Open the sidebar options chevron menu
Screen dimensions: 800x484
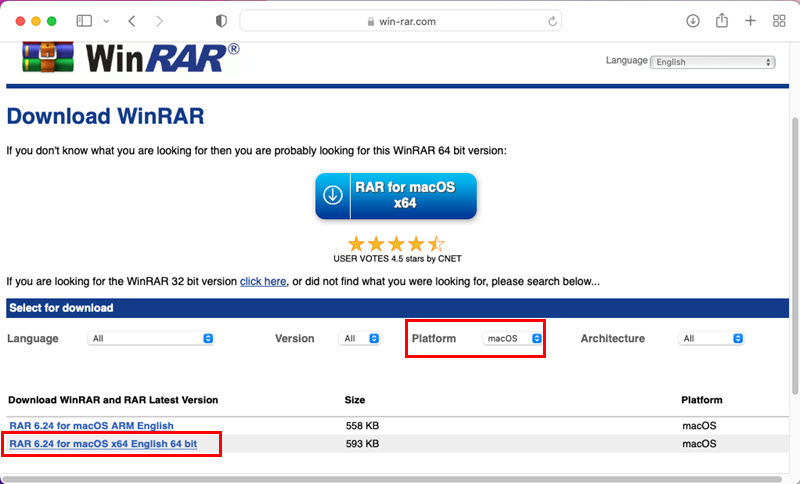106,21
